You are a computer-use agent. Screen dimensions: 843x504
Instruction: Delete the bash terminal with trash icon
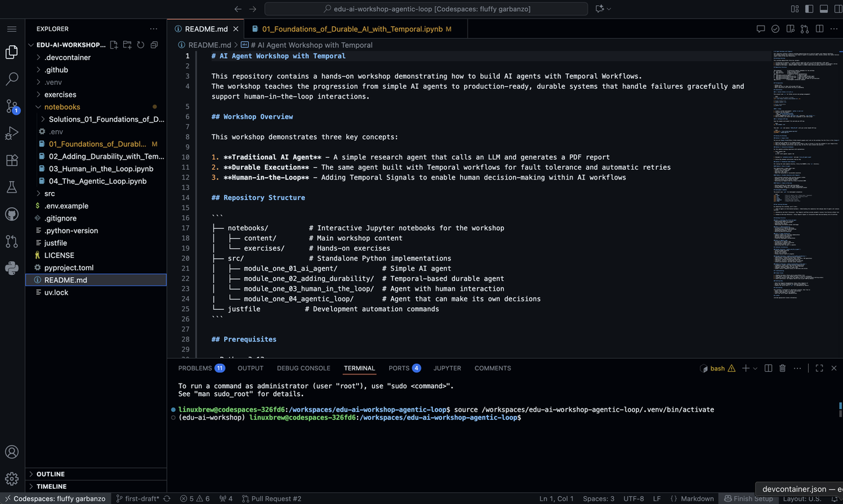pos(782,368)
